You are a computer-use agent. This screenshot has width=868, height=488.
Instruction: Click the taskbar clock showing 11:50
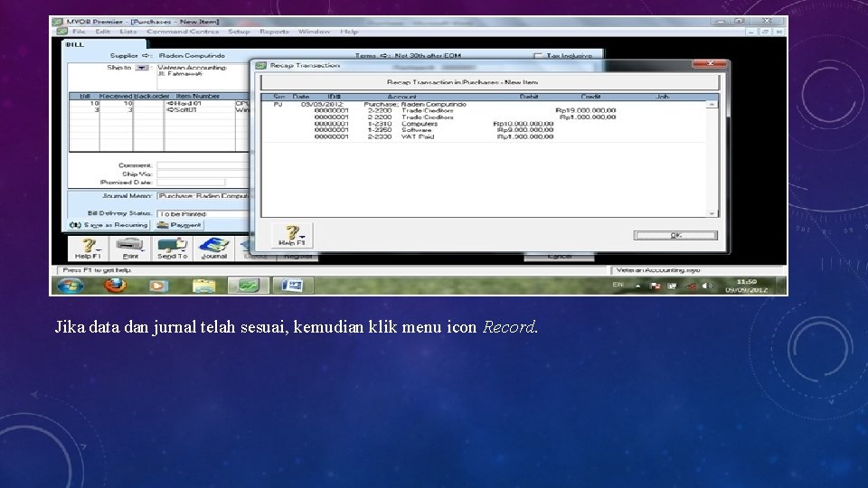click(x=746, y=286)
